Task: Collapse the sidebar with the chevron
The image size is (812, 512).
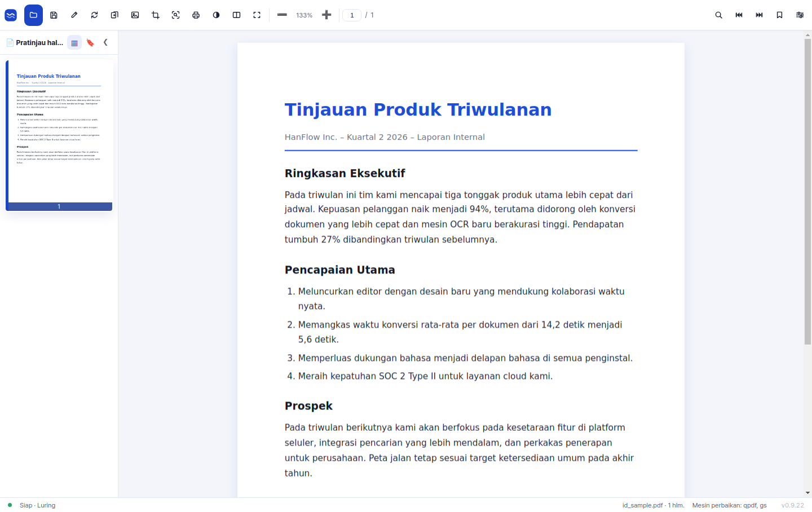Action: click(x=105, y=42)
